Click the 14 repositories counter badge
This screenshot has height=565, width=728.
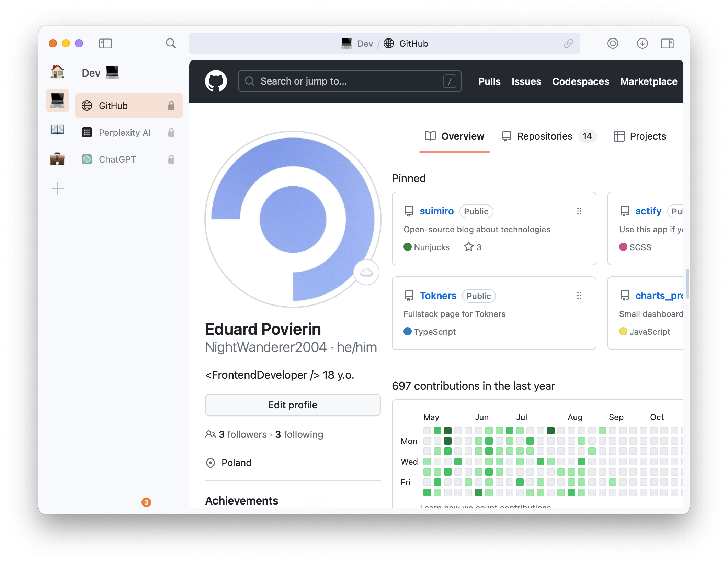click(587, 136)
